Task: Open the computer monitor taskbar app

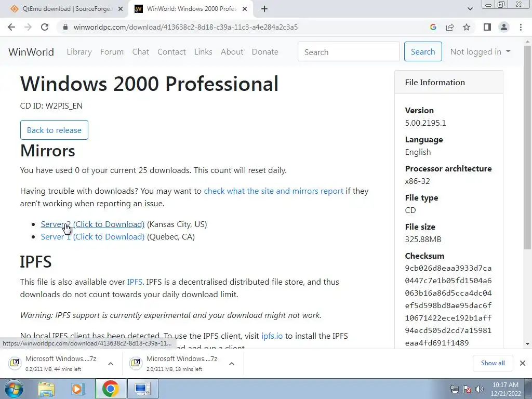Action: coord(142,389)
